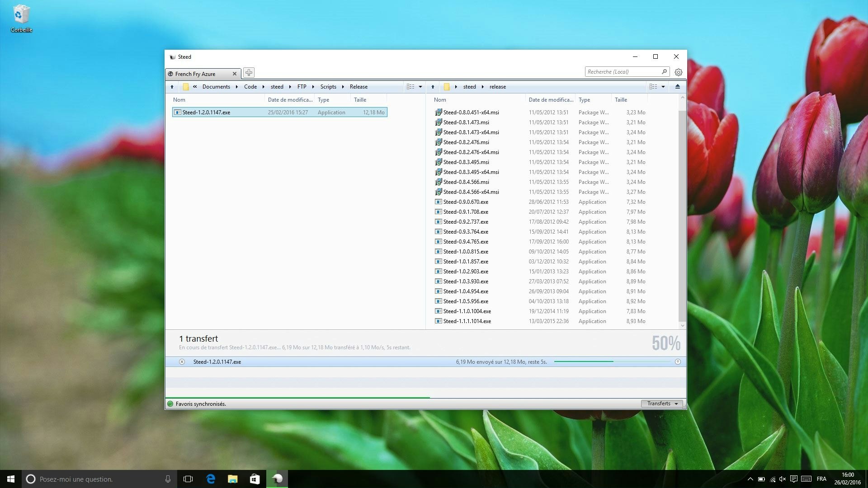Open Microsoft Edge from taskbar
The width and height of the screenshot is (868, 488).
pos(211,479)
